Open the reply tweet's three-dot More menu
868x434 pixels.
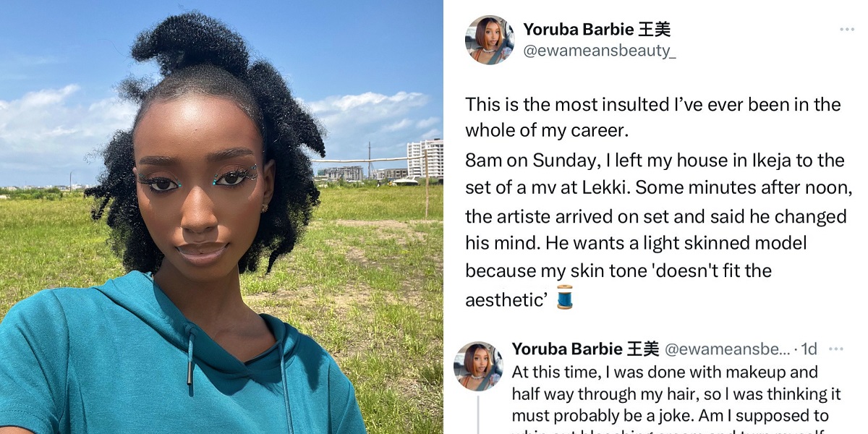pyautogui.click(x=835, y=349)
